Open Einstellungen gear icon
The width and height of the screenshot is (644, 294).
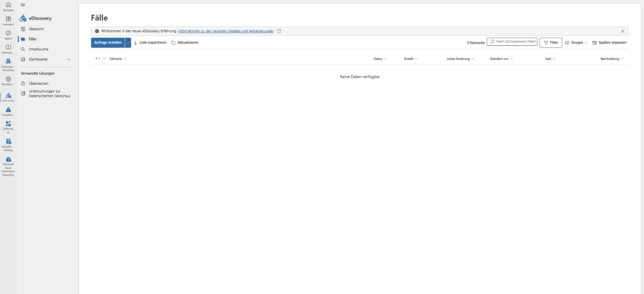[x=8, y=80]
